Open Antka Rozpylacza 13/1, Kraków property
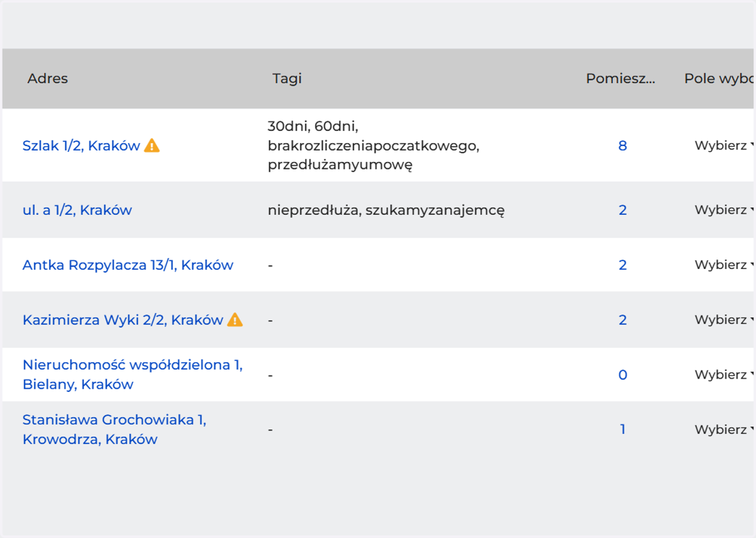The width and height of the screenshot is (756, 538). pos(128,265)
